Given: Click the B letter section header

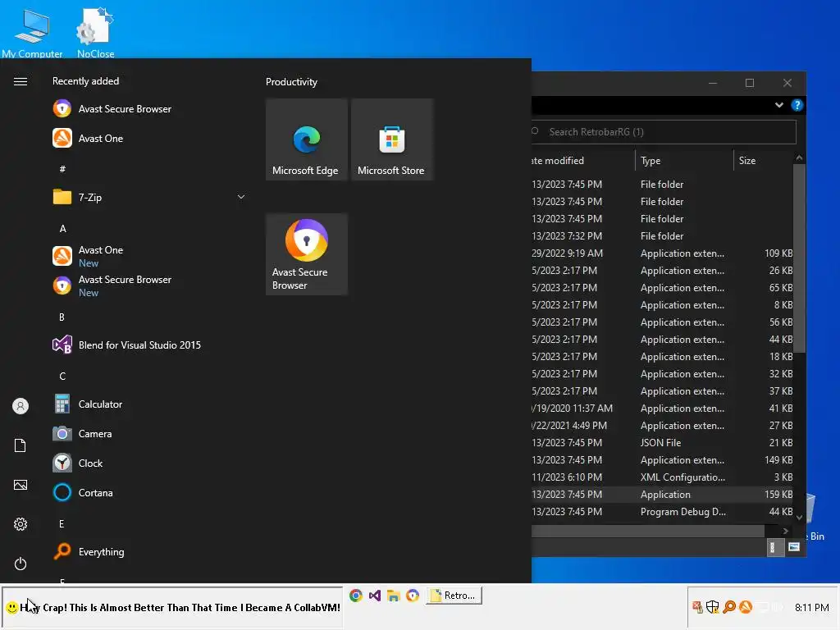Looking at the screenshot, I should pyautogui.click(x=62, y=317).
